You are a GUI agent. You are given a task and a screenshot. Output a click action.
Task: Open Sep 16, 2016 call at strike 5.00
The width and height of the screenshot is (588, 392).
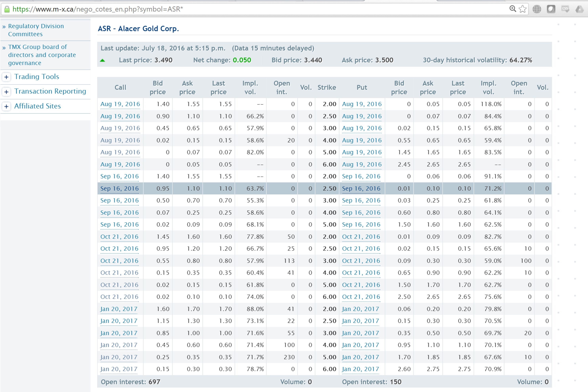tap(120, 224)
